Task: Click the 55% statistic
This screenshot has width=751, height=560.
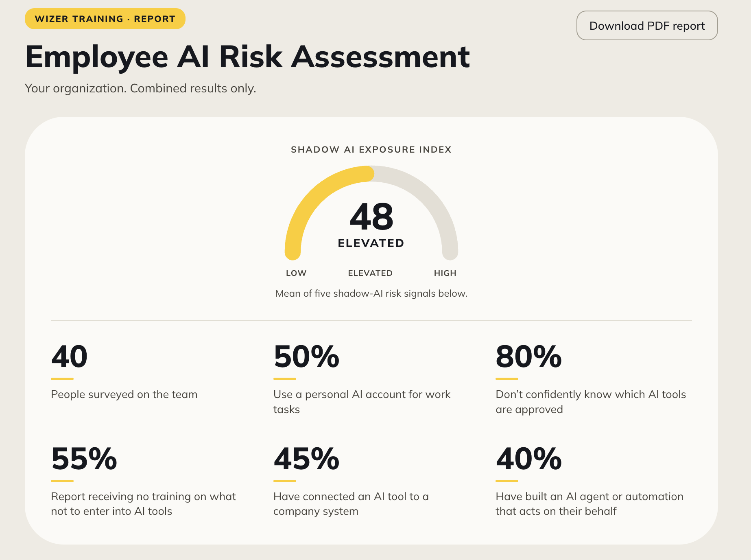Action: click(84, 459)
